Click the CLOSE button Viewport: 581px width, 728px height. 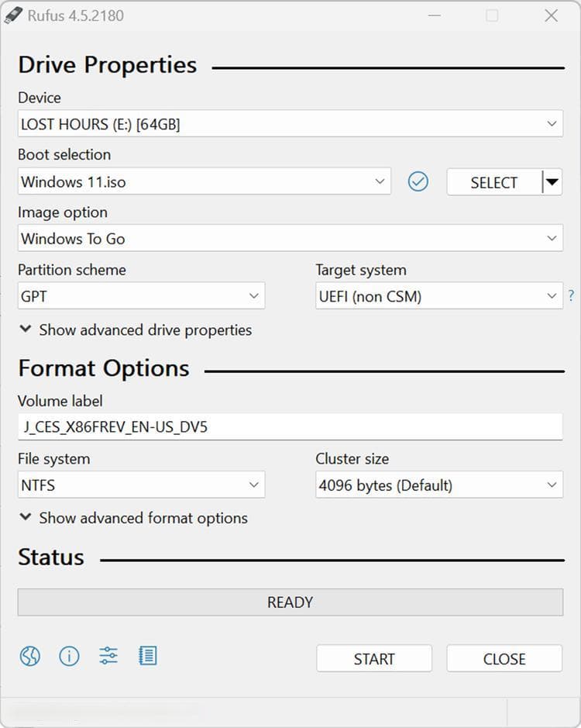point(504,658)
